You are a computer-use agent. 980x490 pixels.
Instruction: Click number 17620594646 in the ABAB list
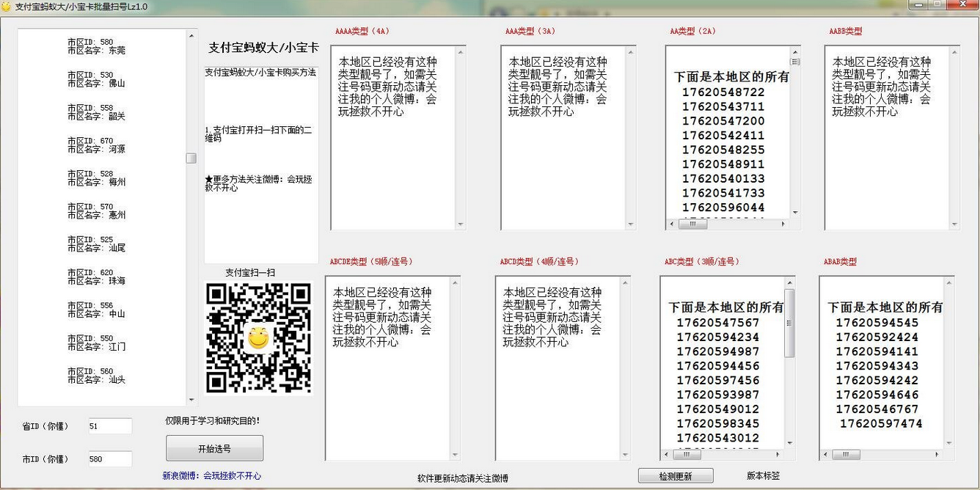point(877,395)
